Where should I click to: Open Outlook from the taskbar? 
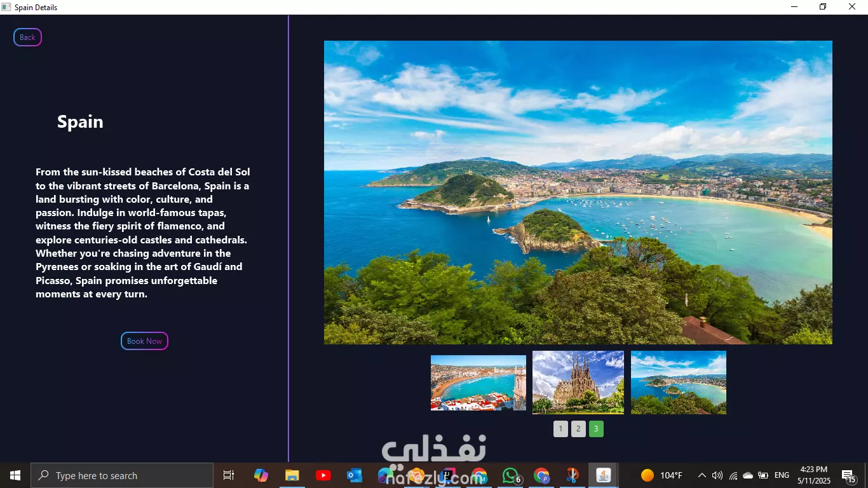click(x=354, y=475)
